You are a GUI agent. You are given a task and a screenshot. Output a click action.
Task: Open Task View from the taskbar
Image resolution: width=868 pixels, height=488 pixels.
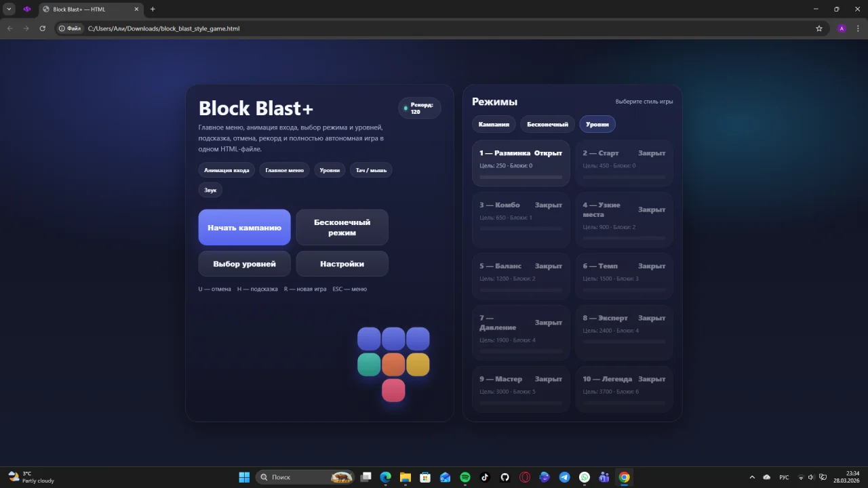(x=366, y=477)
